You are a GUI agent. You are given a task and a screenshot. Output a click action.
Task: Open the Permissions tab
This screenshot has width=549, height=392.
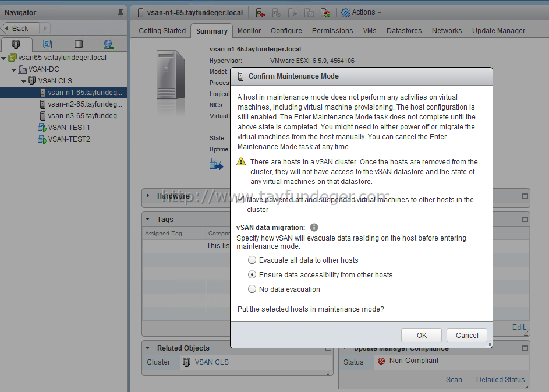332,31
